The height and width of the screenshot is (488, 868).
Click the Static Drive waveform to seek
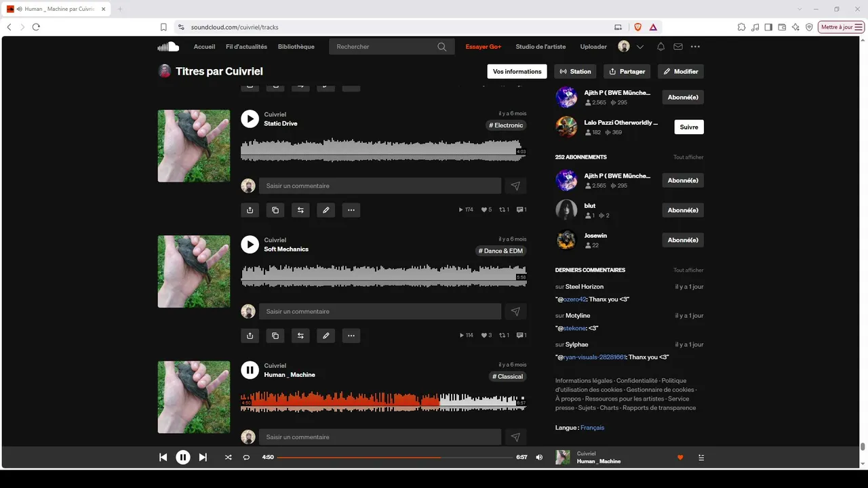(383, 150)
